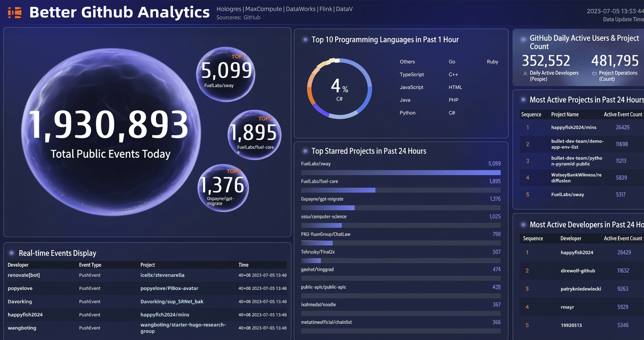Click the orange Better Github Analytics logo
This screenshot has width=644, height=340.
pos(14,13)
